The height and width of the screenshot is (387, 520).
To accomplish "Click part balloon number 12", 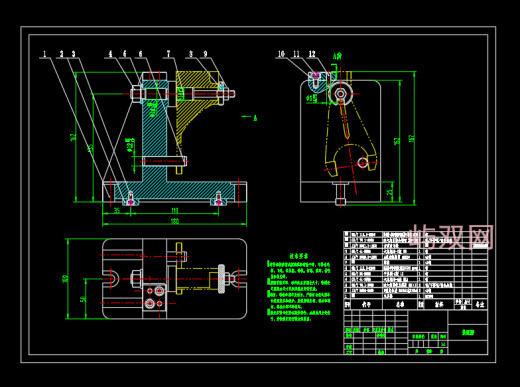I will [x=312, y=54].
